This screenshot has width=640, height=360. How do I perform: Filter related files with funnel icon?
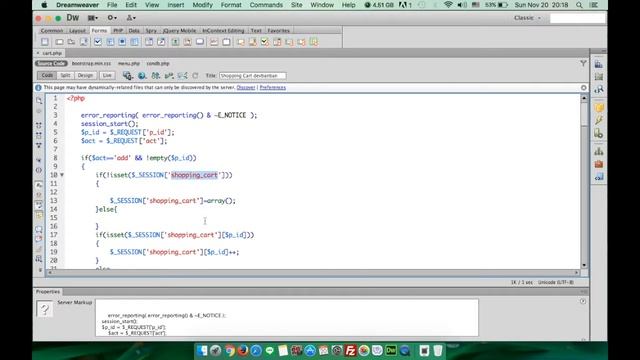[583, 63]
